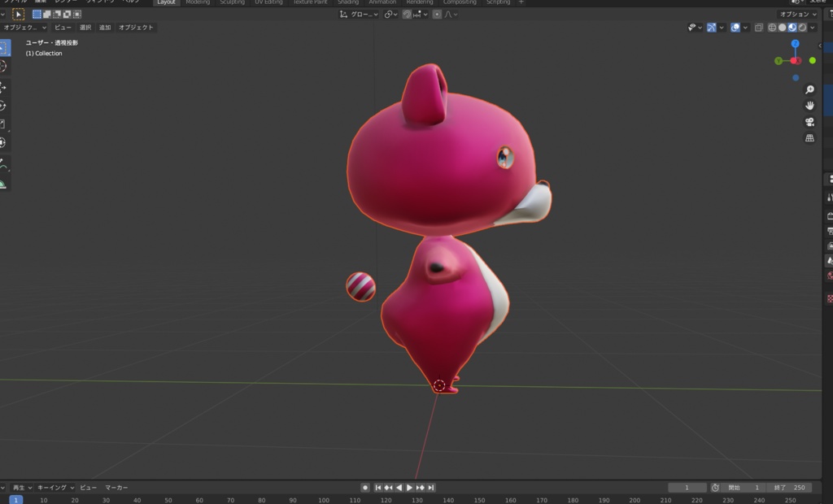
Task: Jump to the timeline start frame
Action: 377,488
